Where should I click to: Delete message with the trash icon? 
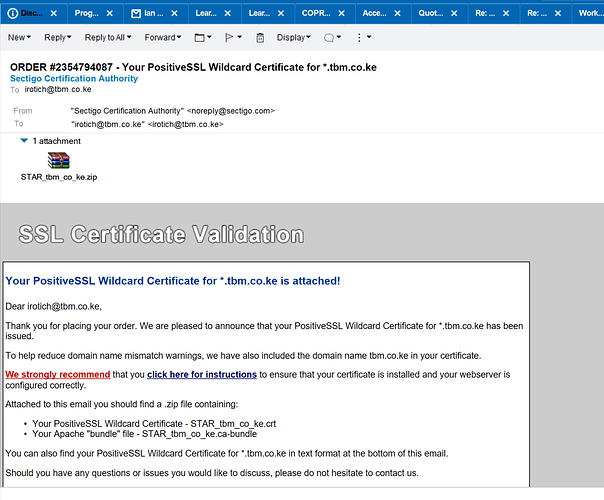(260, 37)
